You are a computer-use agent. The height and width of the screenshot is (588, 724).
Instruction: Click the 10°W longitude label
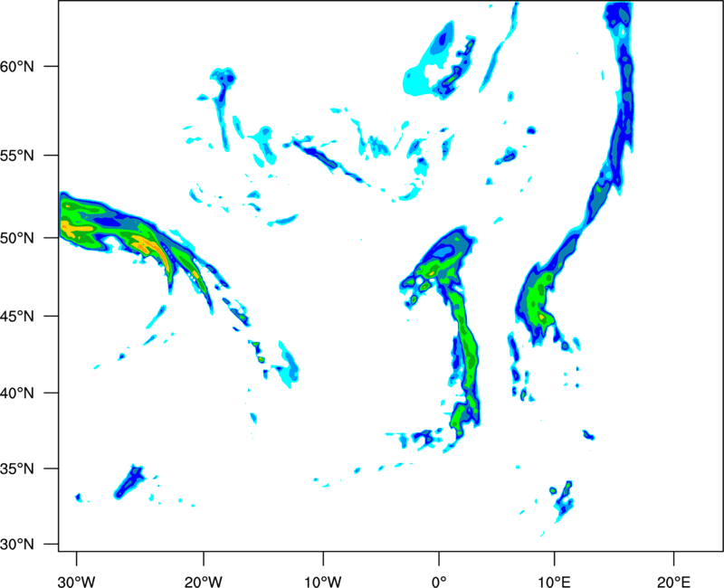tap(323, 582)
